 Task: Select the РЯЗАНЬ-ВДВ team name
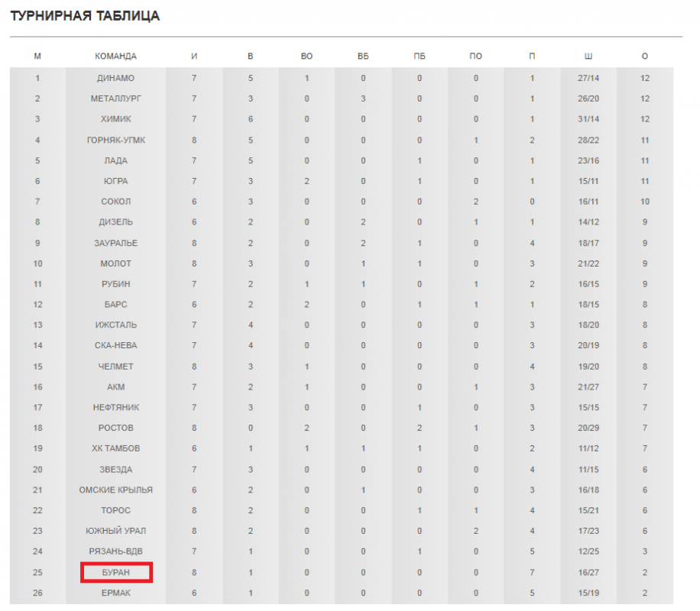(x=115, y=552)
